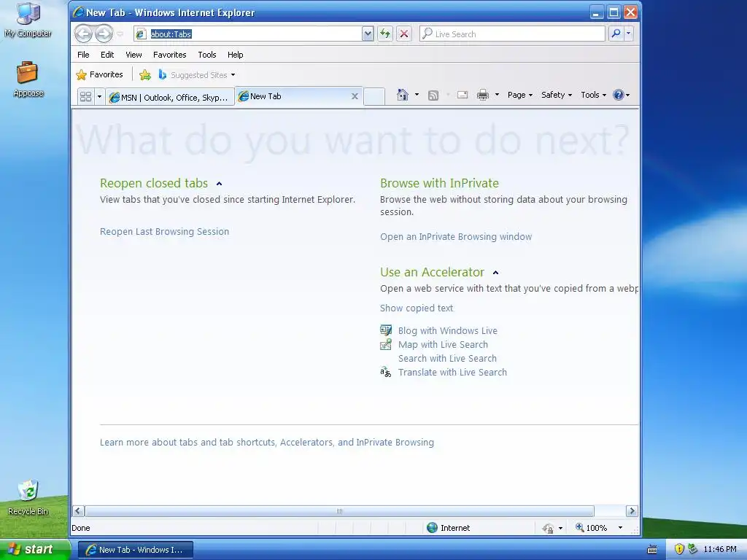Open Home button dropdown arrow
Viewport: 747px width, 560px height.
pyautogui.click(x=417, y=95)
